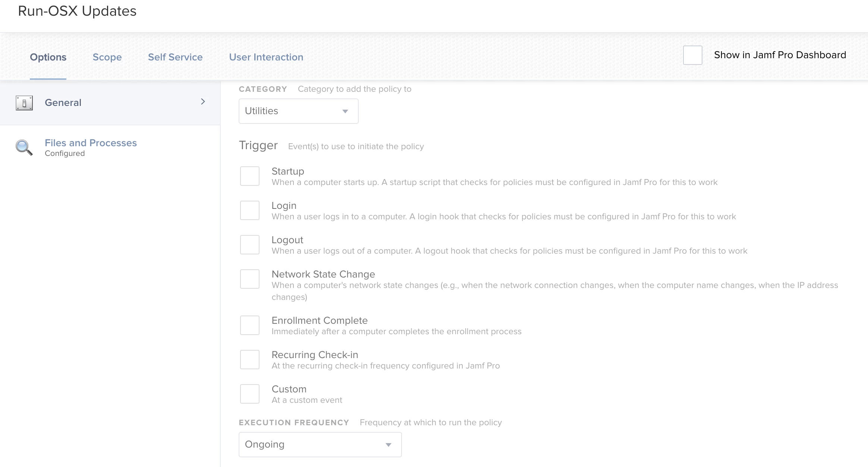This screenshot has height=467, width=868.
Task: Click the Category dropdown arrow triangle
Action: pos(345,112)
